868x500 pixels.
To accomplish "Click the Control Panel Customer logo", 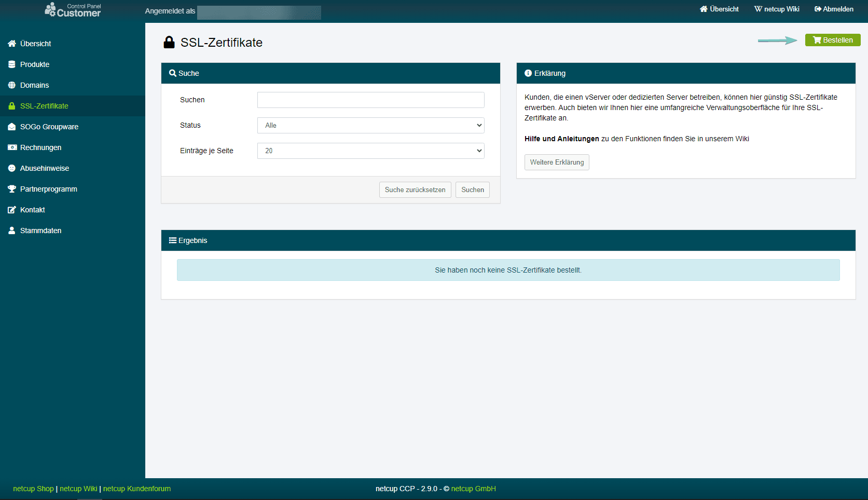I will pyautogui.click(x=72, y=9).
